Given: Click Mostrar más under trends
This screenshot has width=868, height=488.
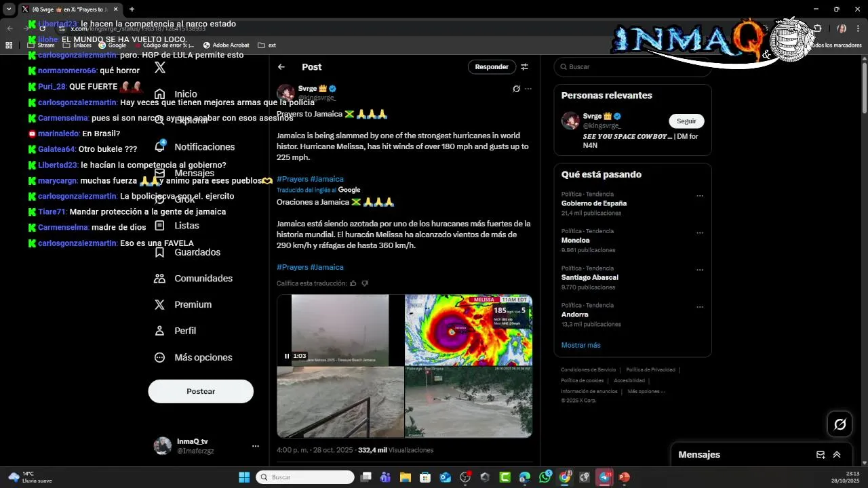Looking at the screenshot, I should (580, 345).
